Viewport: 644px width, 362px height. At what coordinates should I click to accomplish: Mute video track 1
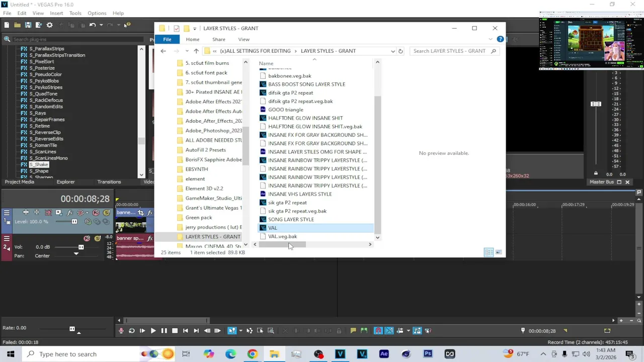click(x=96, y=213)
